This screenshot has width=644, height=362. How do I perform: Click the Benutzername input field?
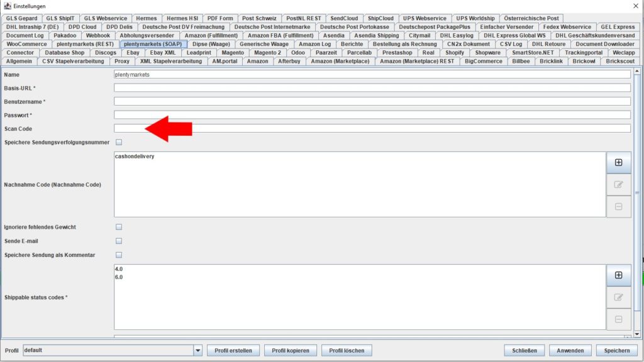[x=372, y=101]
